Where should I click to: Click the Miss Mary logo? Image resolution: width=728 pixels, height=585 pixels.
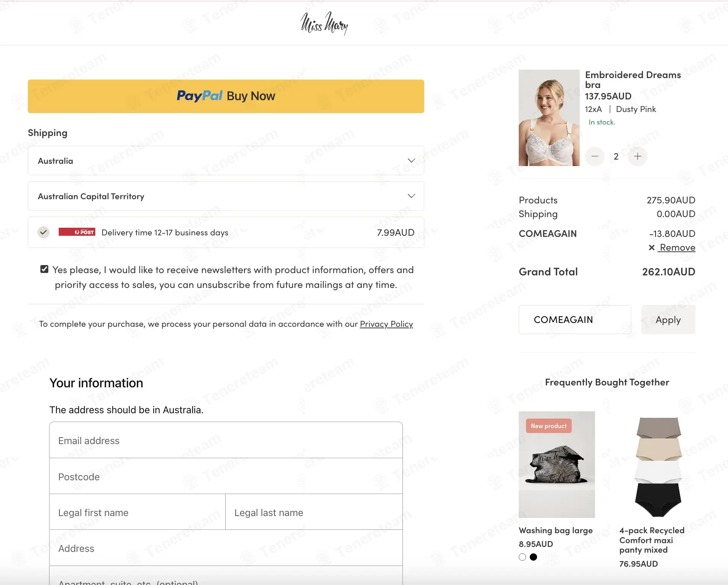324,23
